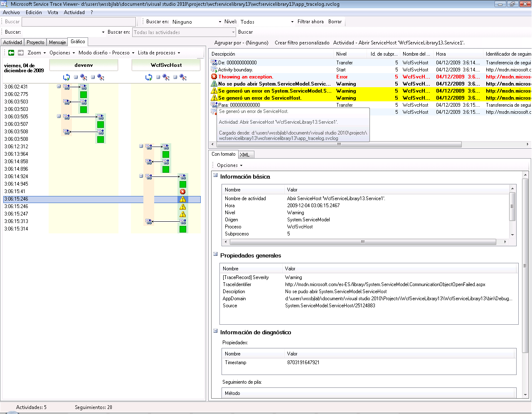Open the 'Buscar en: Ninguno' combo box
This screenshot has height=414, width=532.
(x=197, y=22)
